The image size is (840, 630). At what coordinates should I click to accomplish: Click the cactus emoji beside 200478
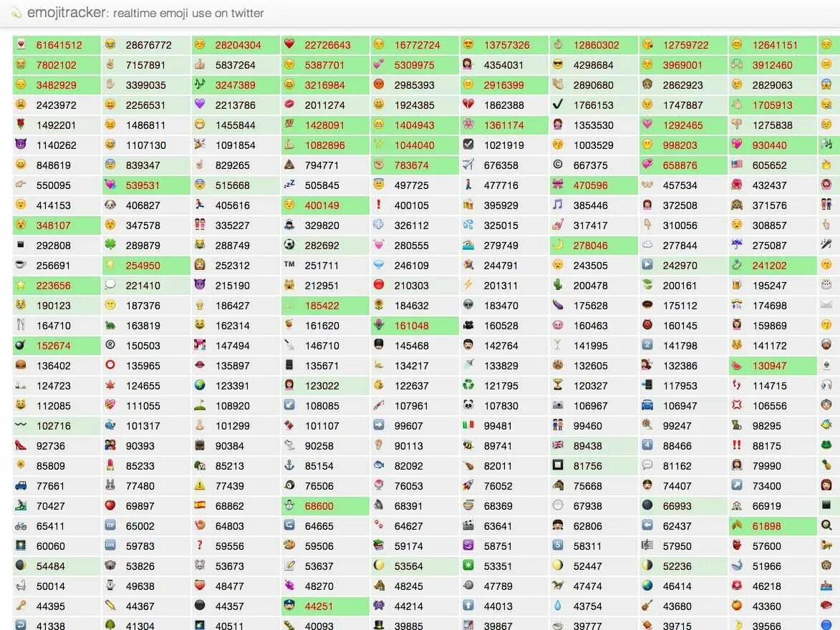click(x=558, y=285)
